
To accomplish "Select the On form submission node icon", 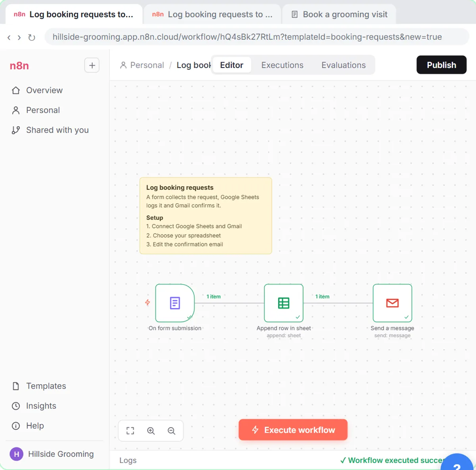I will (175, 303).
